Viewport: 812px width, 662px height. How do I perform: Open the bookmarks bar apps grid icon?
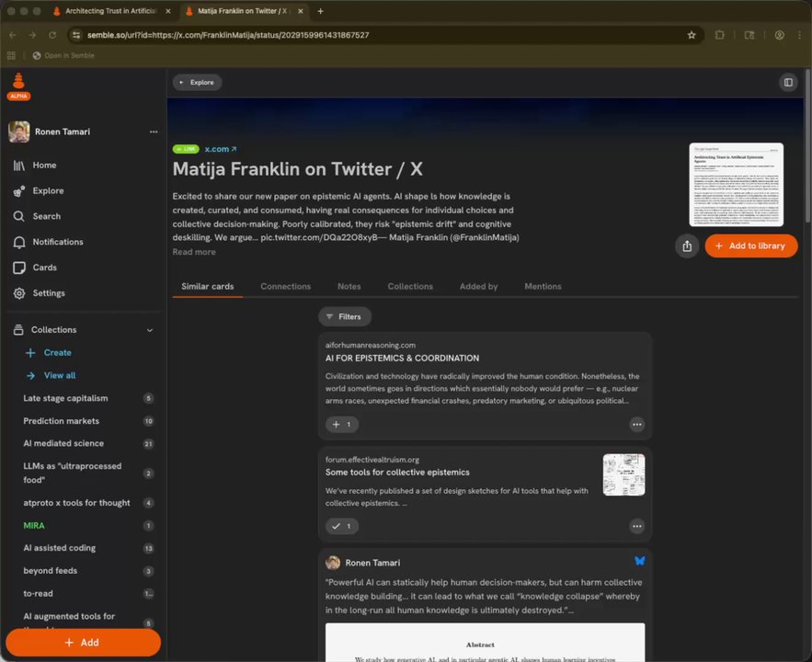tap(11, 55)
